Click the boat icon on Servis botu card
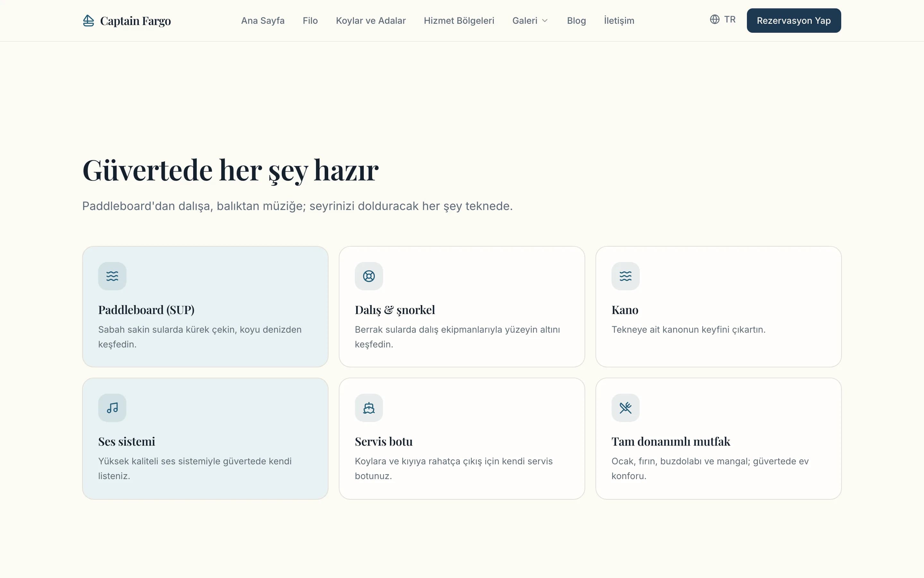The height and width of the screenshot is (578, 924). [x=369, y=408]
